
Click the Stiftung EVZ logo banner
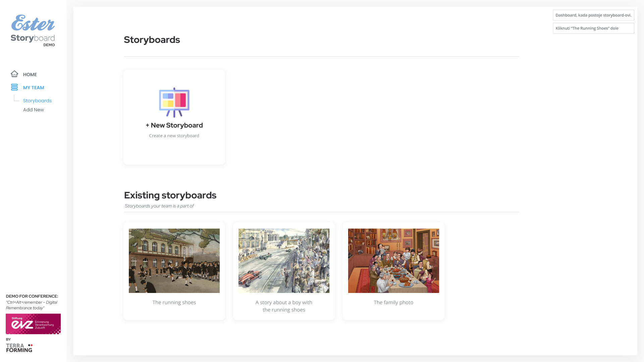(x=33, y=324)
